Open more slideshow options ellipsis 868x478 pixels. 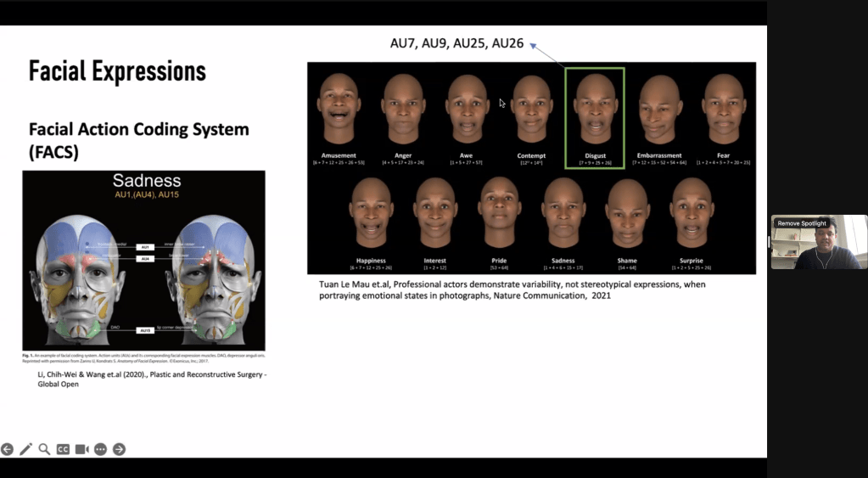101,449
